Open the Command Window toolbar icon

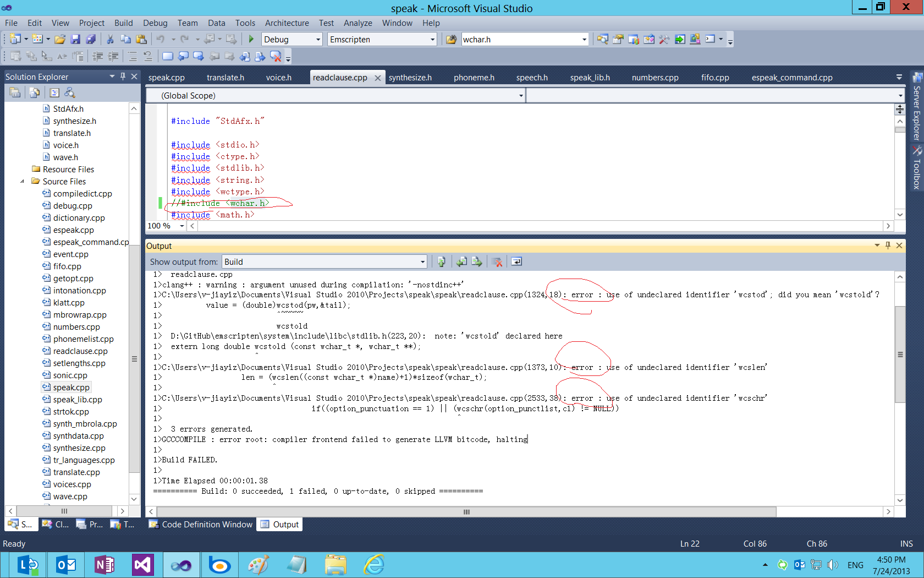coord(711,39)
